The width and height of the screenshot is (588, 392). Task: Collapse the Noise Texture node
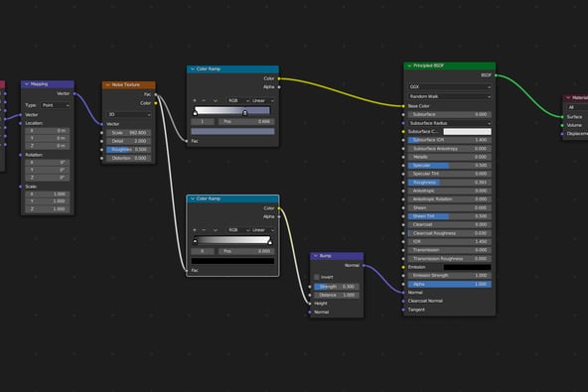pos(107,84)
